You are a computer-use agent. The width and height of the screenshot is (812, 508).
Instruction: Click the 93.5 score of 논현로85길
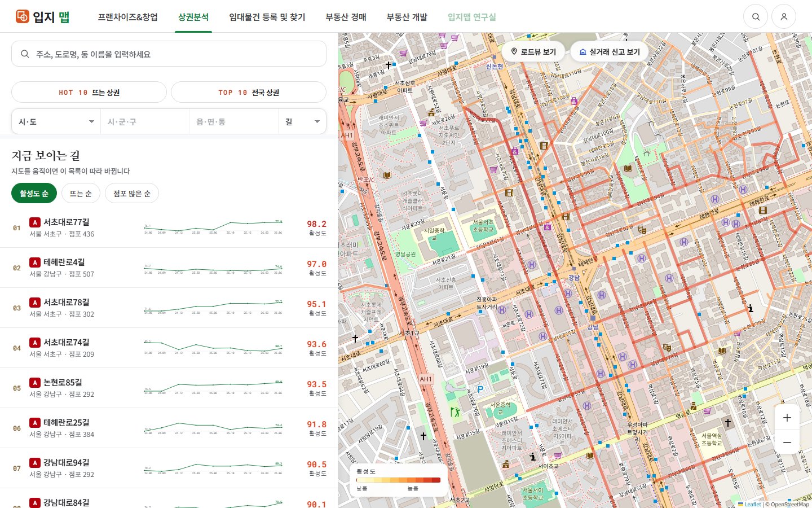(x=316, y=384)
